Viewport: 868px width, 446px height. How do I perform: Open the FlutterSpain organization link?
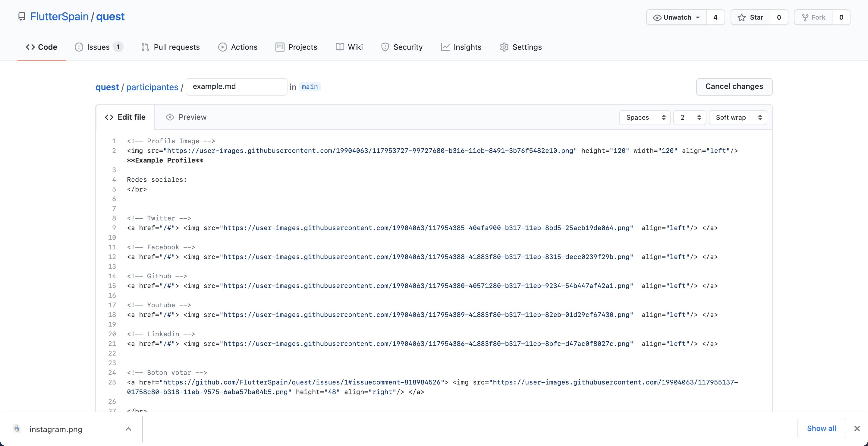(x=59, y=17)
